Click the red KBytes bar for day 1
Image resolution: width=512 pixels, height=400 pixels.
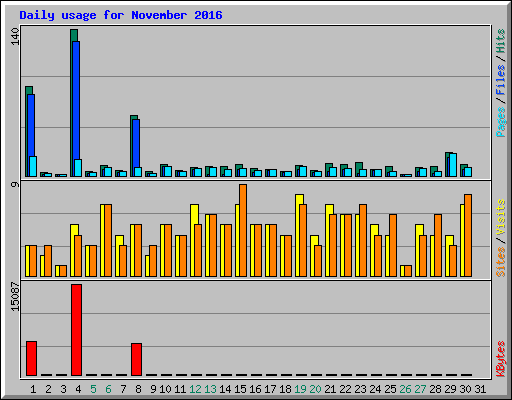tap(31, 358)
